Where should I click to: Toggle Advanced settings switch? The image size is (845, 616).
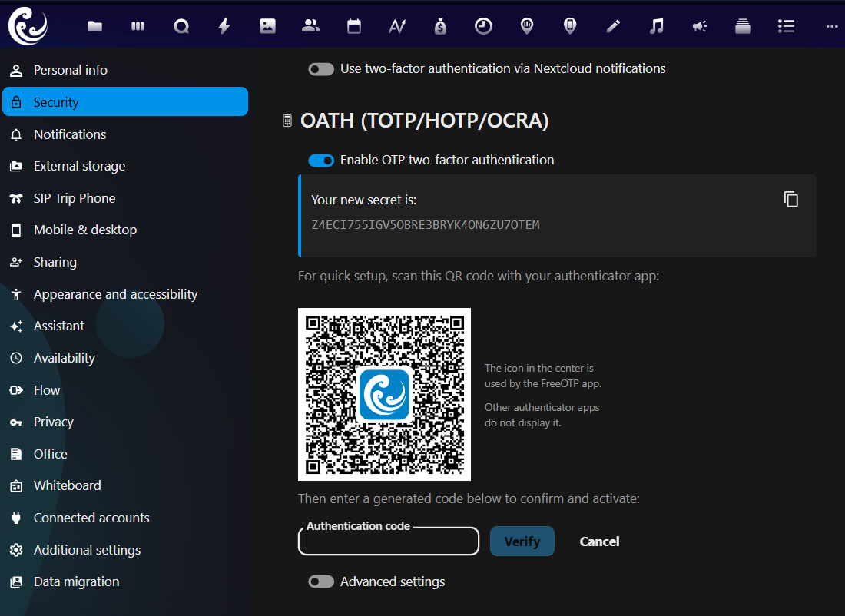(321, 581)
